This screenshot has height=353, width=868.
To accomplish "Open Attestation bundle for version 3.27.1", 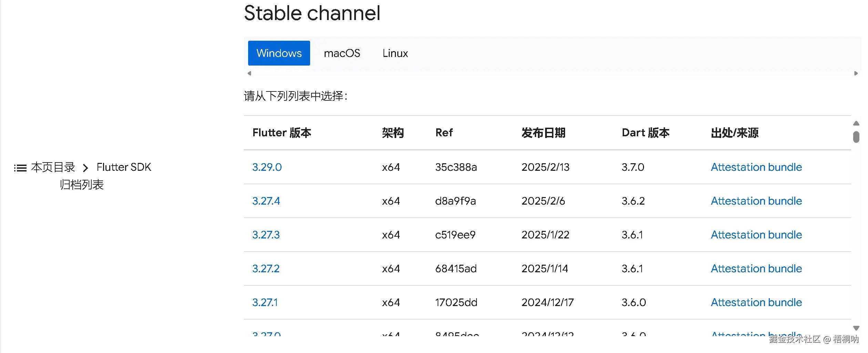I will tap(756, 303).
